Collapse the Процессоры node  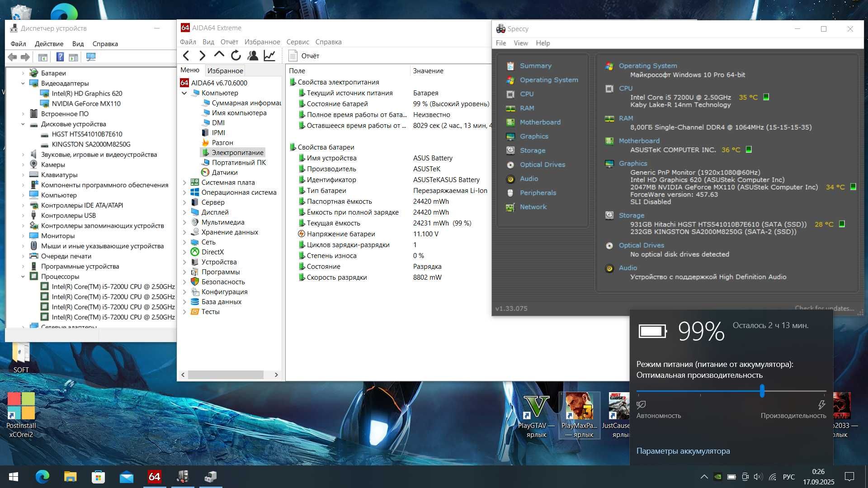click(23, 276)
